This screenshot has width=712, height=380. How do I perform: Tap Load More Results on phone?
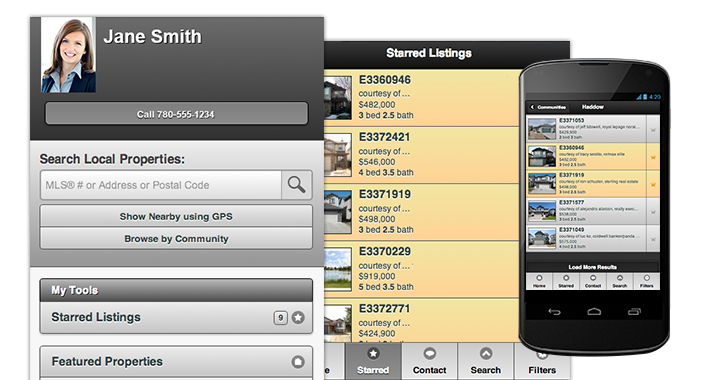pyautogui.click(x=593, y=267)
